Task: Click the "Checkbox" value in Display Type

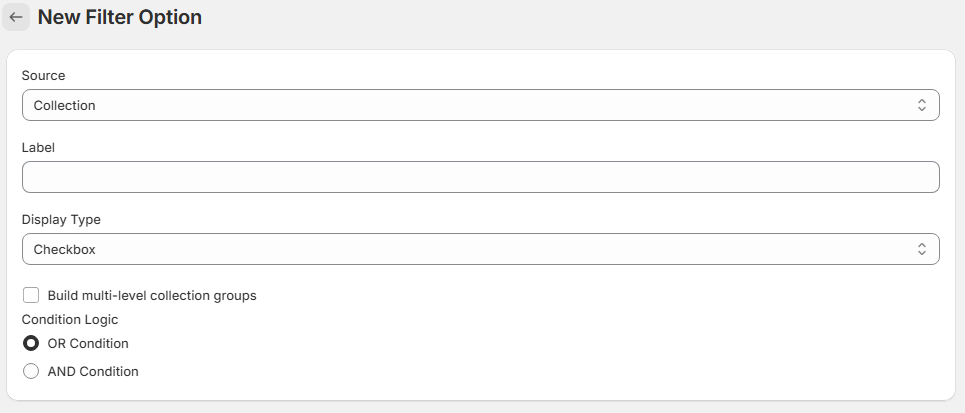Action: tap(65, 249)
